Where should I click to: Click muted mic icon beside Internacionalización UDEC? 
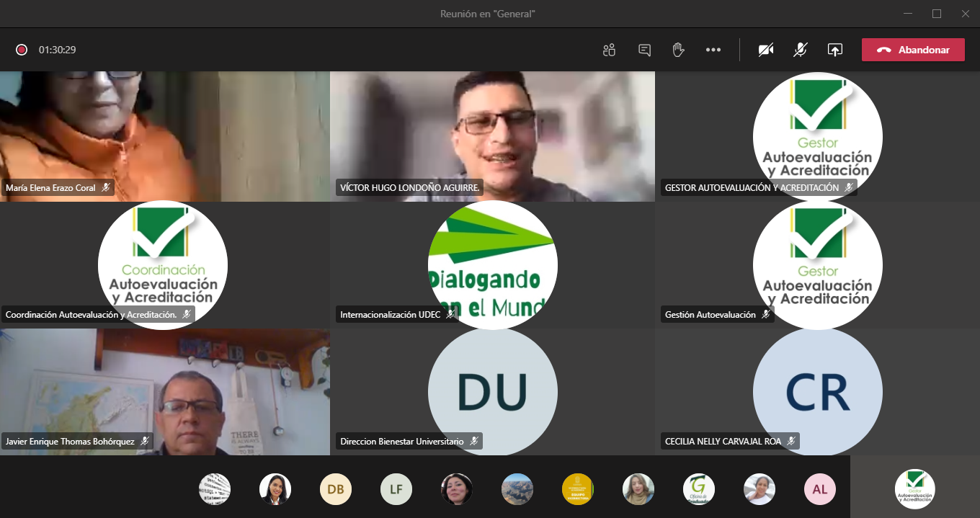tap(450, 315)
